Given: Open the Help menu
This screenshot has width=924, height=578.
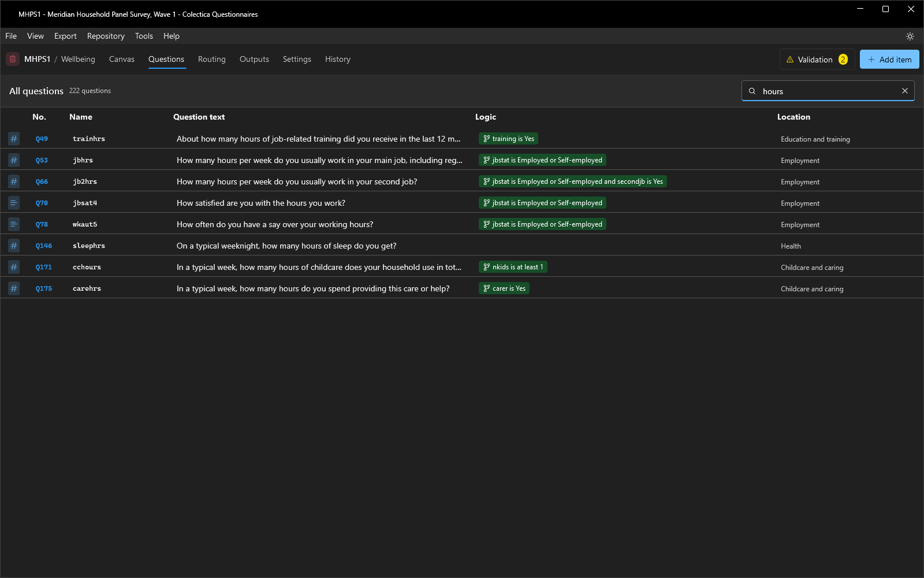Looking at the screenshot, I should (172, 36).
